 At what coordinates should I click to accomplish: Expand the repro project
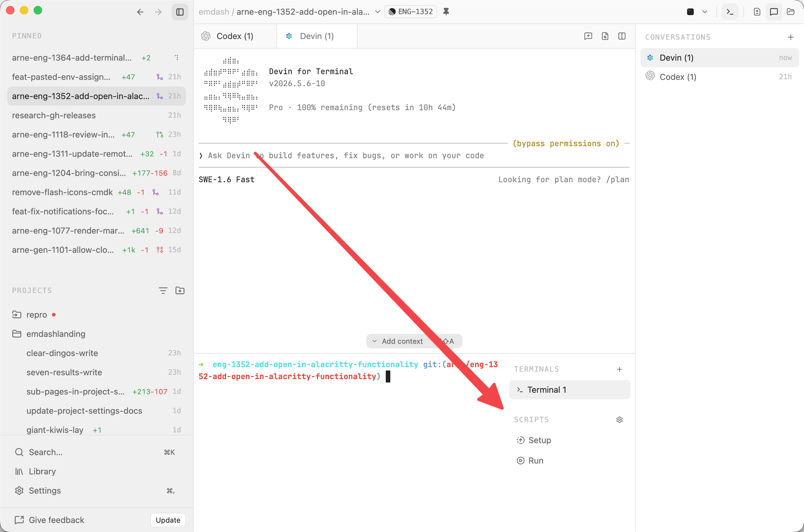click(x=96, y=315)
